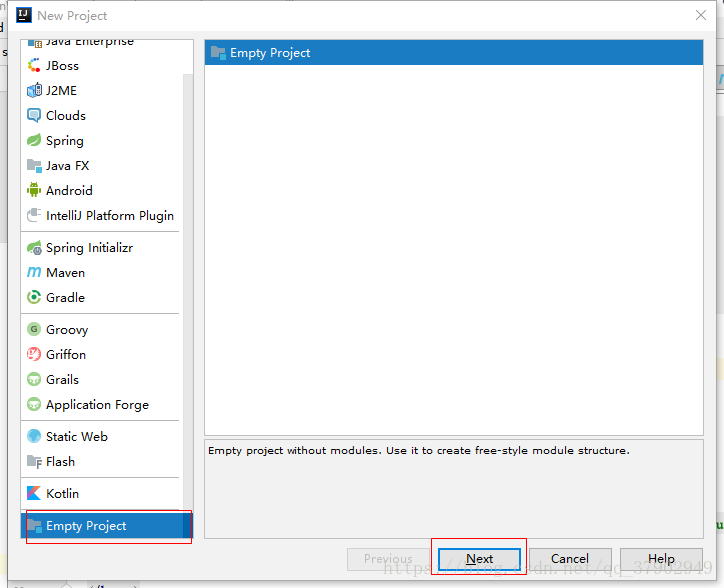
Task: Select IntelliJ Platform Plugin entry
Action: pyautogui.click(x=102, y=215)
